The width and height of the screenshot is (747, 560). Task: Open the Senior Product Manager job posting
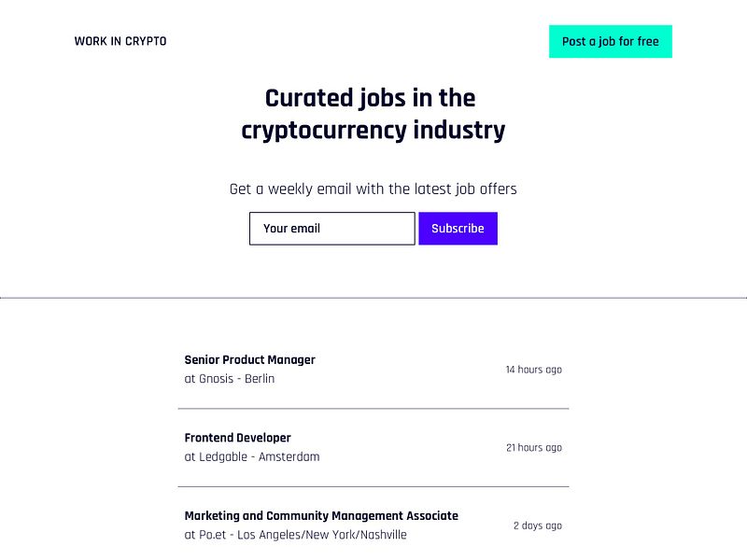(x=250, y=360)
